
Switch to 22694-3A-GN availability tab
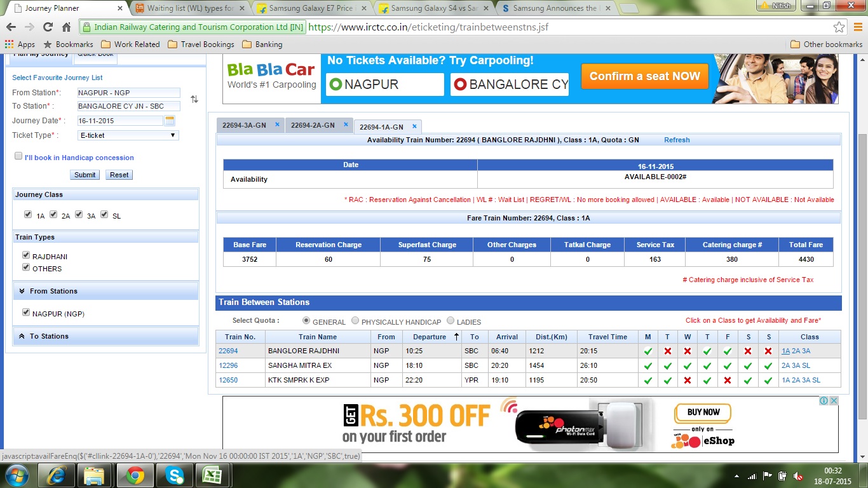[x=245, y=125]
